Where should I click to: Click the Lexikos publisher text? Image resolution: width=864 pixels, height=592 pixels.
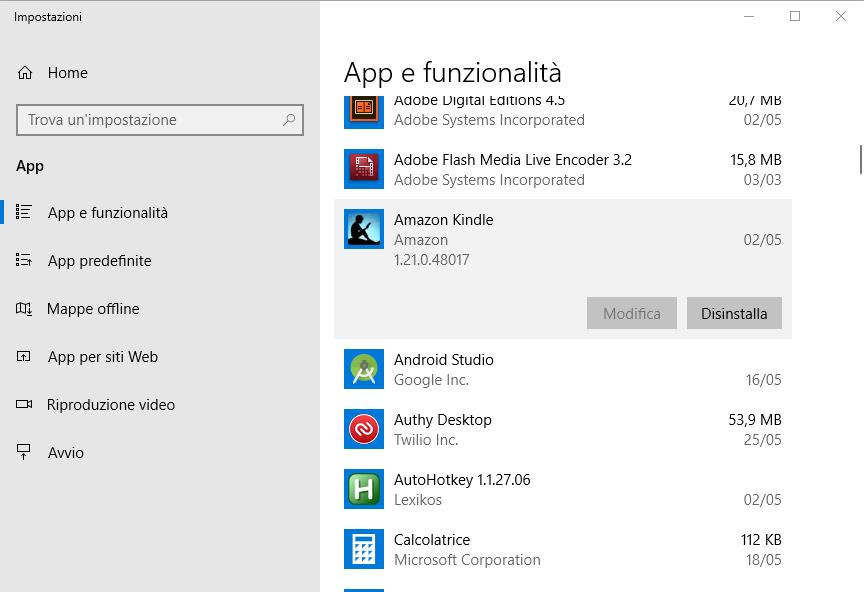click(418, 500)
